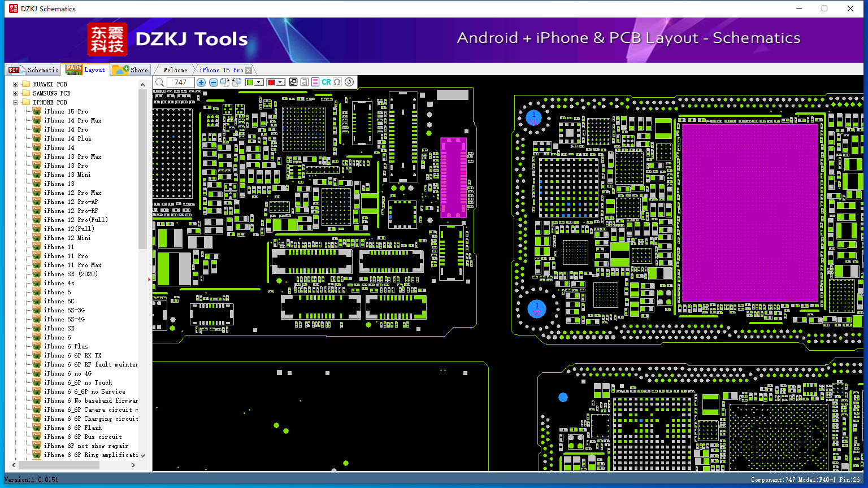Open the iPhone 6 no 4G entry

(68, 373)
